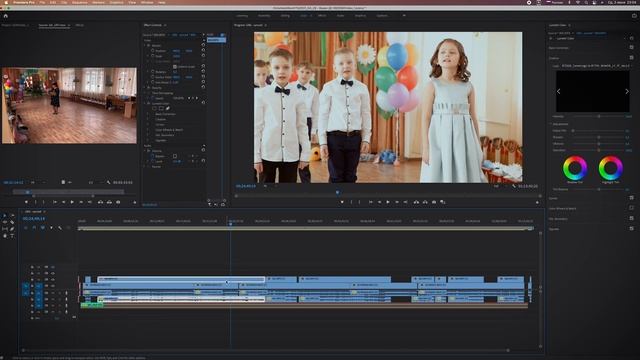Choose the Lumetri free-draw bezier mask pen
This screenshot has height=360, width=640.
167,109
